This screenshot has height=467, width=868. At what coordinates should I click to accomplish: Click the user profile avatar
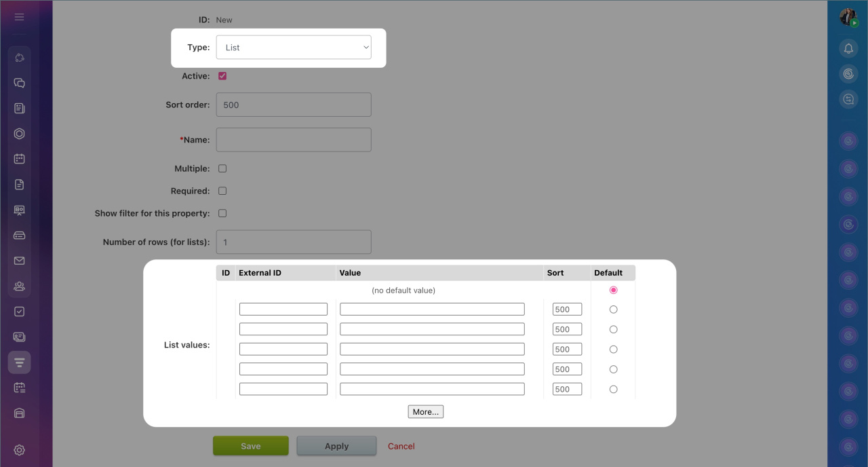point(848,17)
